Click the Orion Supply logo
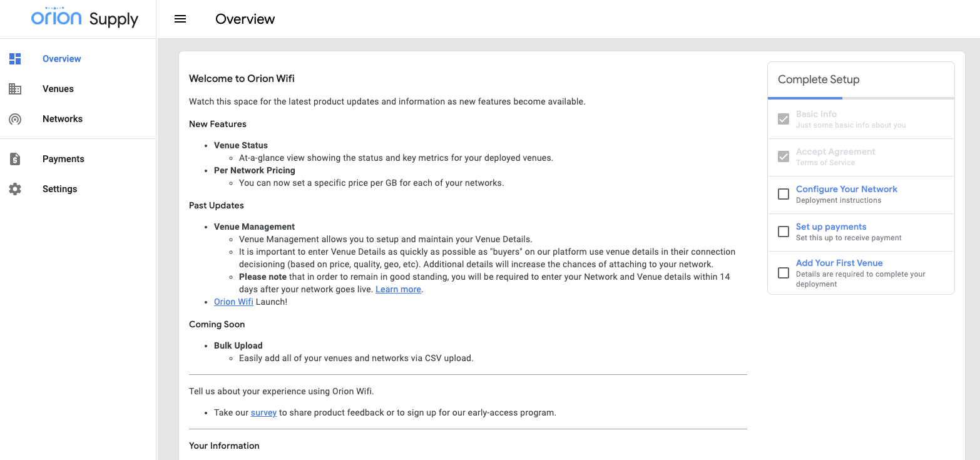The height and width of the screenshot is (460, 980). tap(84, 18)
